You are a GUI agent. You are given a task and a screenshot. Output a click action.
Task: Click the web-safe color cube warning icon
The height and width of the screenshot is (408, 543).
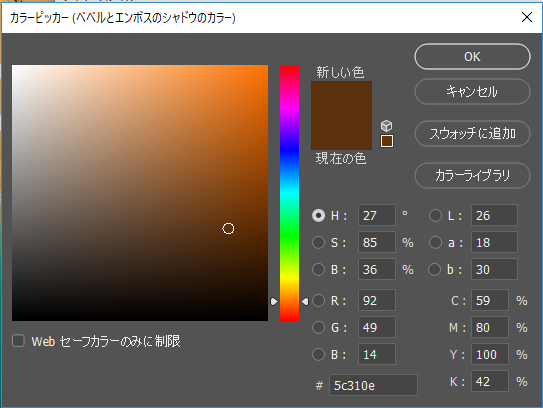pos(386,125)
